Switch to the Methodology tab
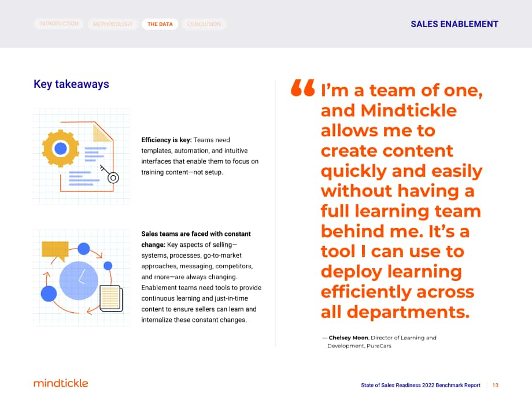532x411 pixels. 113,24
